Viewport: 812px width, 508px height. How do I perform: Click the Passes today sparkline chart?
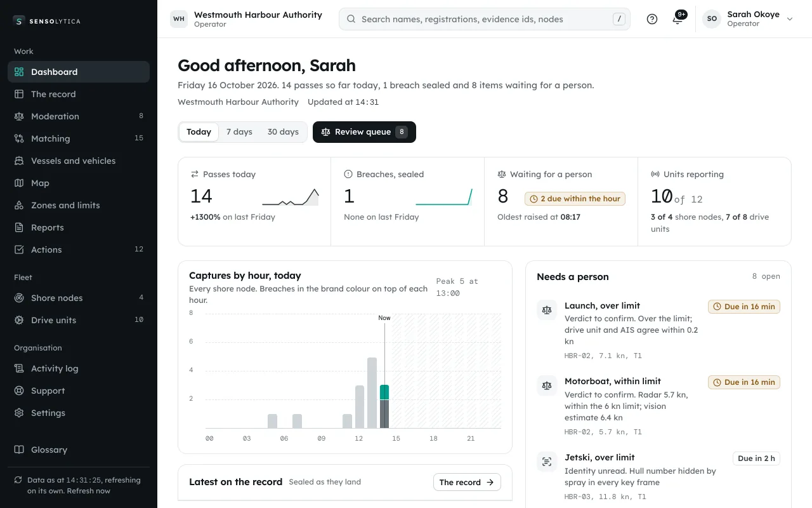(291, 197)
